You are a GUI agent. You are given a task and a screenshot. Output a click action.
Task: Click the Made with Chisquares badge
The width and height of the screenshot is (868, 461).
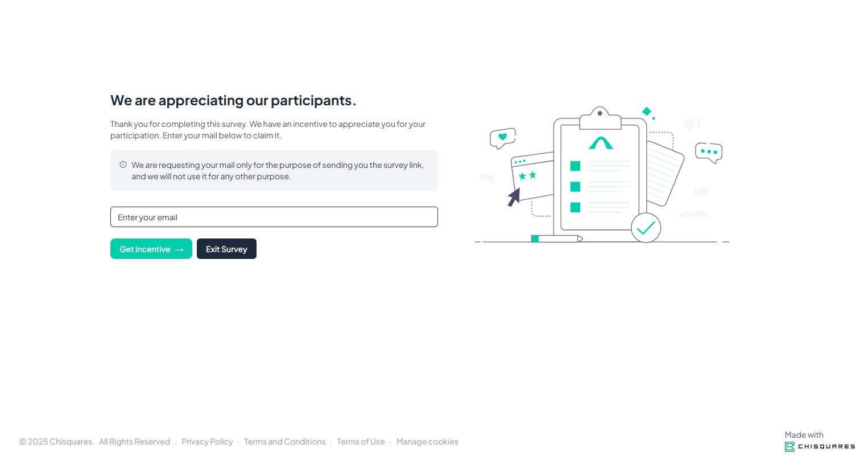pos(819,440)
